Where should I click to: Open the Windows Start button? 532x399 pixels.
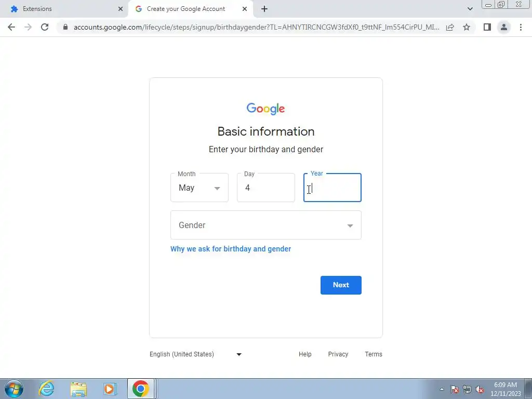pos(14,389)
